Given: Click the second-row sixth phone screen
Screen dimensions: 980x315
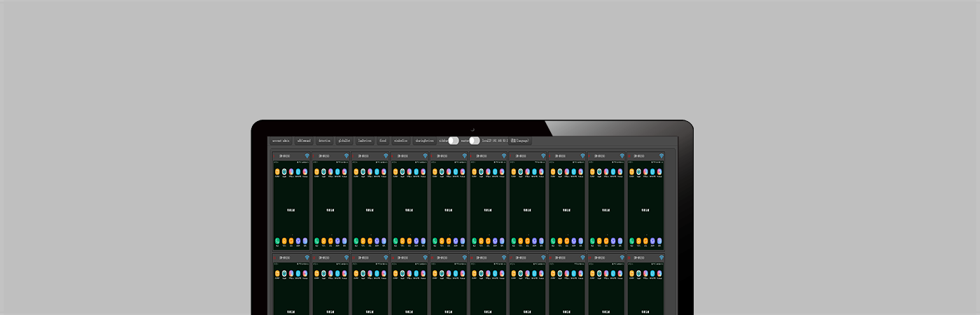Looking at the screenshot, I should 488,289.
